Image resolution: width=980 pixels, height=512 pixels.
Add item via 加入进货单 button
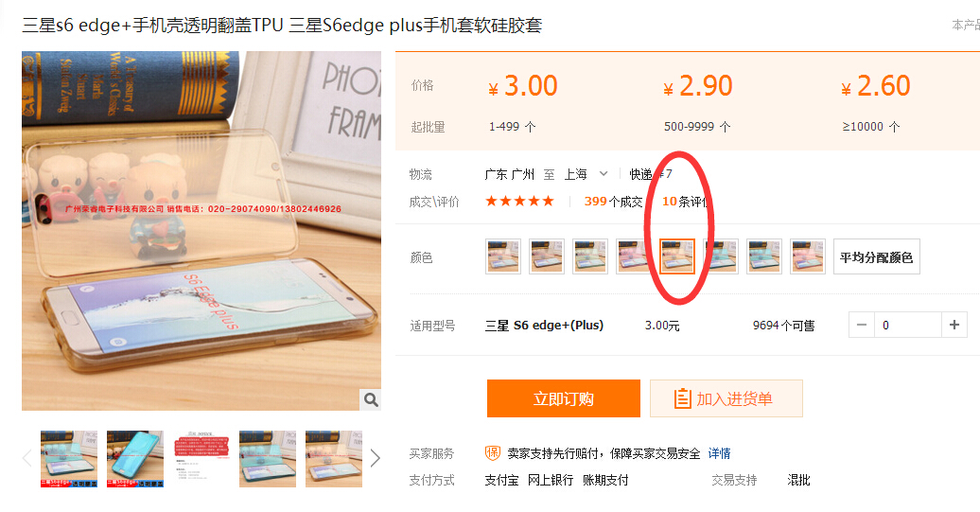pyautogui.click(x=726, y=398)
